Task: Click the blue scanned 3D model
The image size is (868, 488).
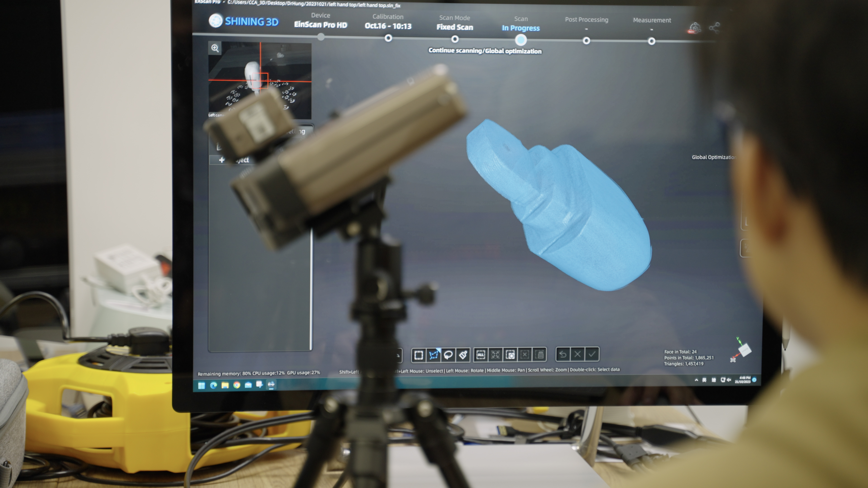Action: [559, 205]
